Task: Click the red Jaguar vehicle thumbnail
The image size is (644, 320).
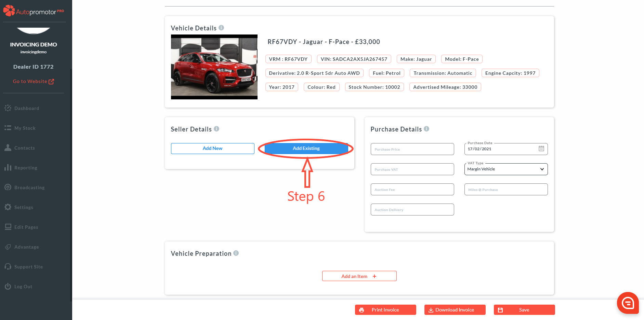Action: coord(214,67)
